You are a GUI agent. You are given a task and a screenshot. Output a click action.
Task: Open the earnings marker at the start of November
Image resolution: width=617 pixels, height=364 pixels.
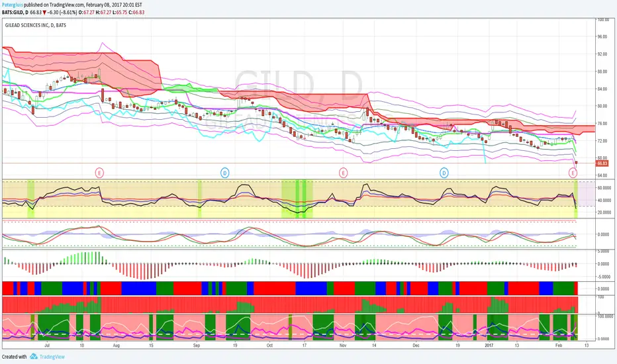tap(343, 172)
